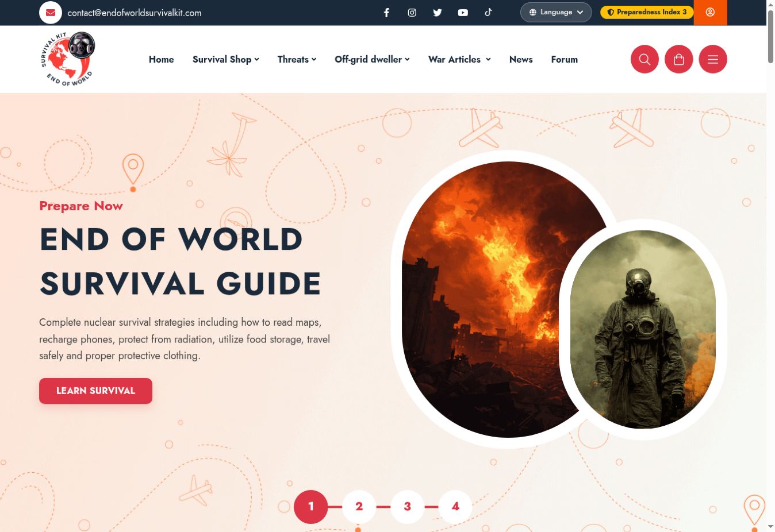Click the End of World Survival Kit logo
Screen dimensions: 775x532
pyautogui.click(x=68, y=59)
